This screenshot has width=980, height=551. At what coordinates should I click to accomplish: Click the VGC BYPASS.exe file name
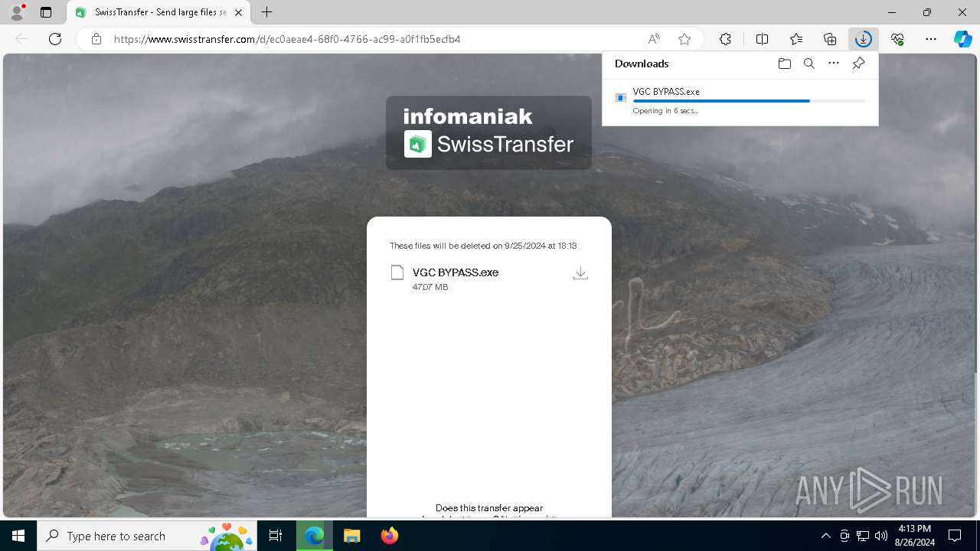click(x=456, y=272)
